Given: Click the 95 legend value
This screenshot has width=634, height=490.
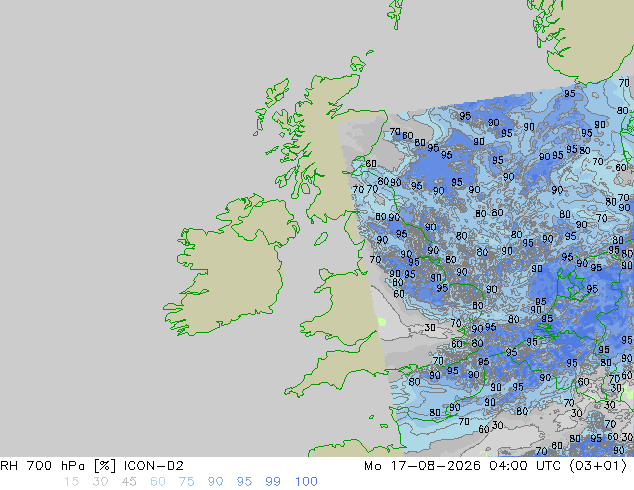Looking at the screenshot, I should (244, 482).
